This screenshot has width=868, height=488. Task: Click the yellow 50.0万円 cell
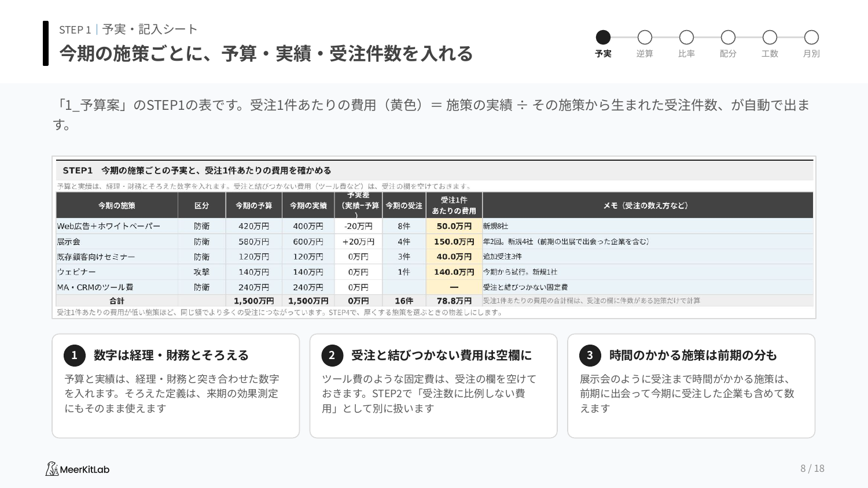coord(454,226)
